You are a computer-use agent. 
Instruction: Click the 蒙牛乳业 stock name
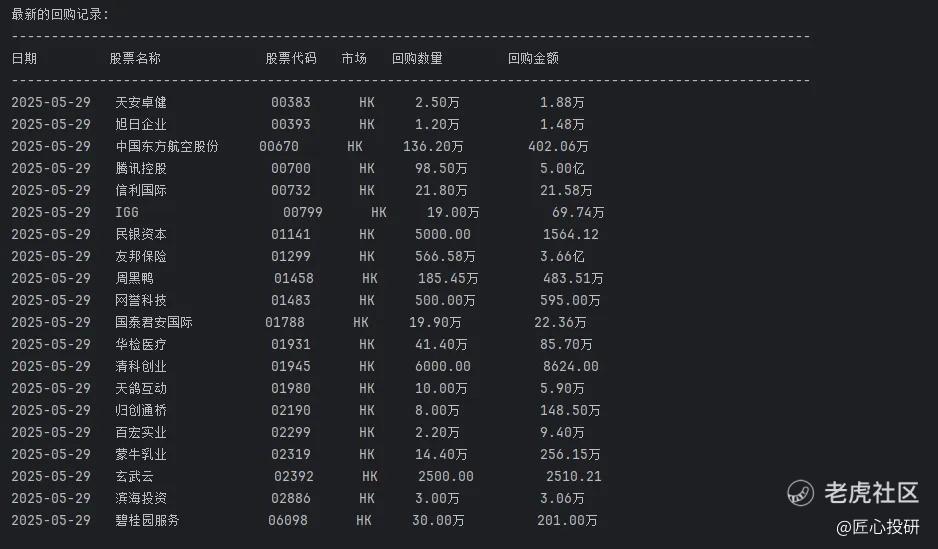[x=141, y=455]
